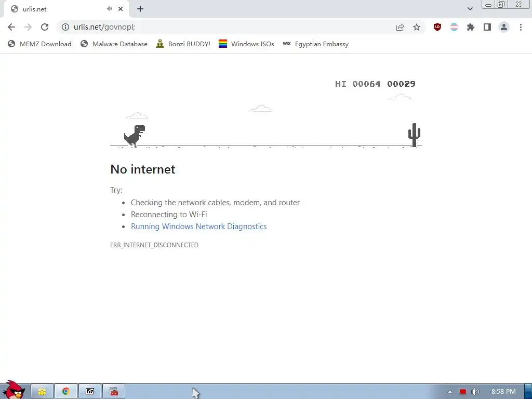Close the urlis.net tab
Viewport: 532px width, 399px height.
point(121,9)
